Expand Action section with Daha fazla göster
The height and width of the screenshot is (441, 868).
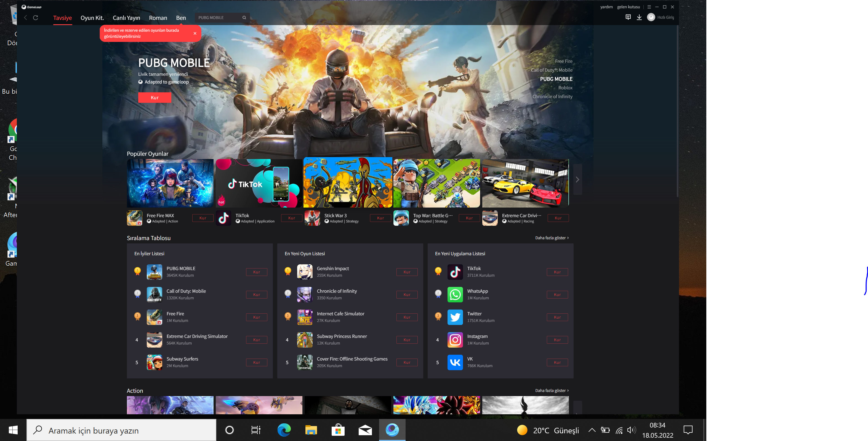pos(552,390)
